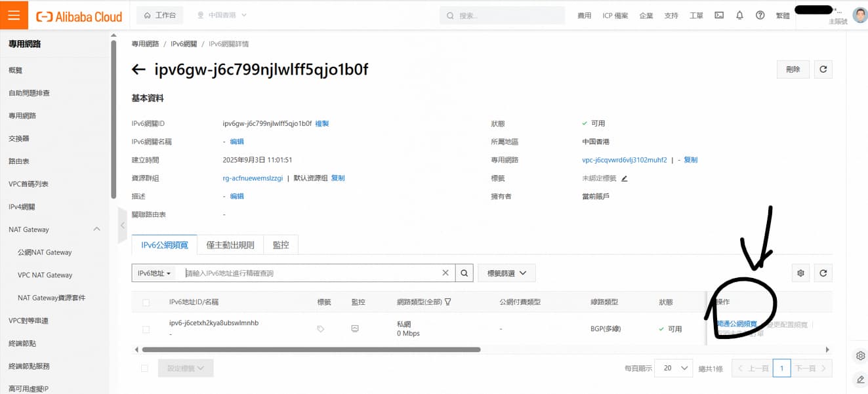Open Cloud Shell terminal icon
Viewport: 868px width, 394px height.
(x=719, y=15)
